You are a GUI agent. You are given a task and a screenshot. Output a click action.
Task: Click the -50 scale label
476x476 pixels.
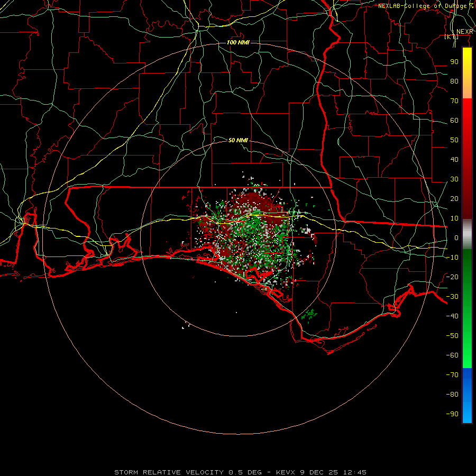[x=452, y=336]
